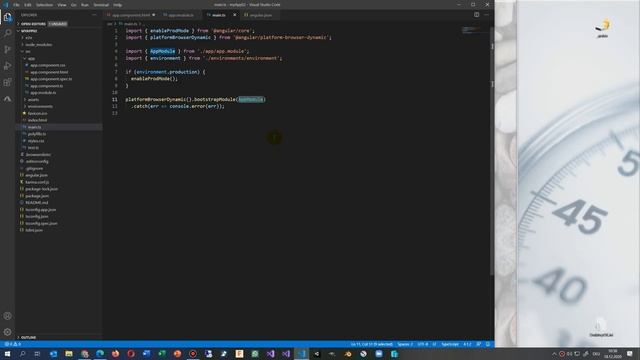Open the desktop shortcut at top right

603,28
